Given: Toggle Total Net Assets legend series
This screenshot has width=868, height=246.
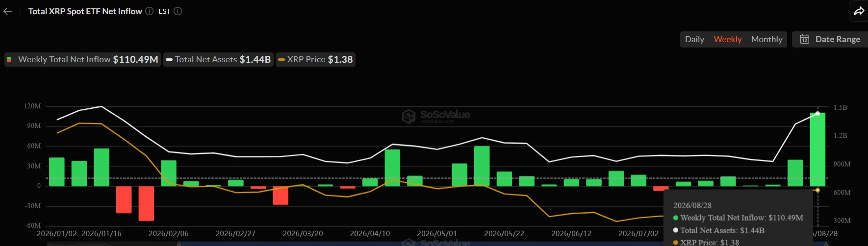Looking at the screenshot, I should click(218, 59).
